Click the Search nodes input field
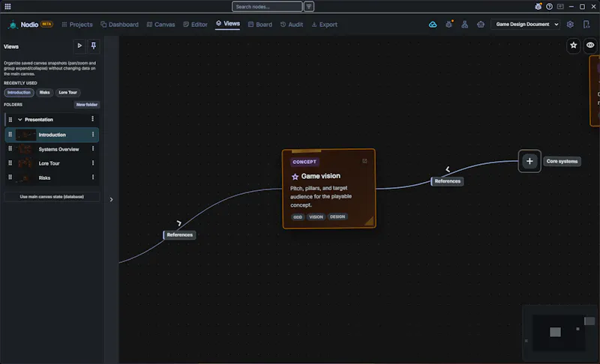 pyautogui.click(x=267, y=7)
